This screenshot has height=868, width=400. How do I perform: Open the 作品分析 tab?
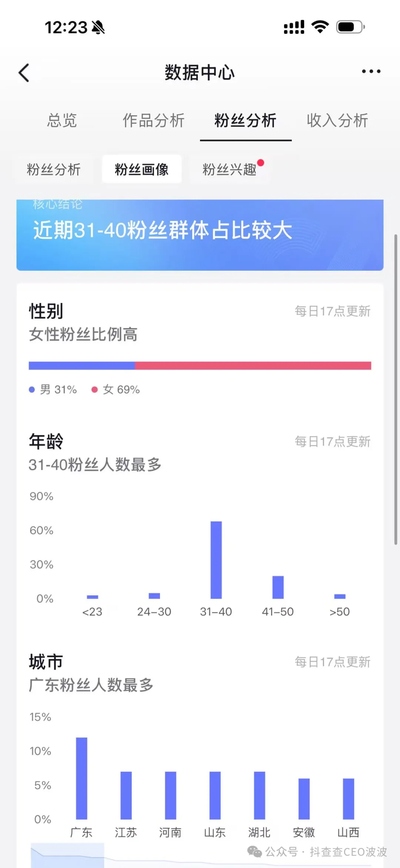(x=153, y=120)
